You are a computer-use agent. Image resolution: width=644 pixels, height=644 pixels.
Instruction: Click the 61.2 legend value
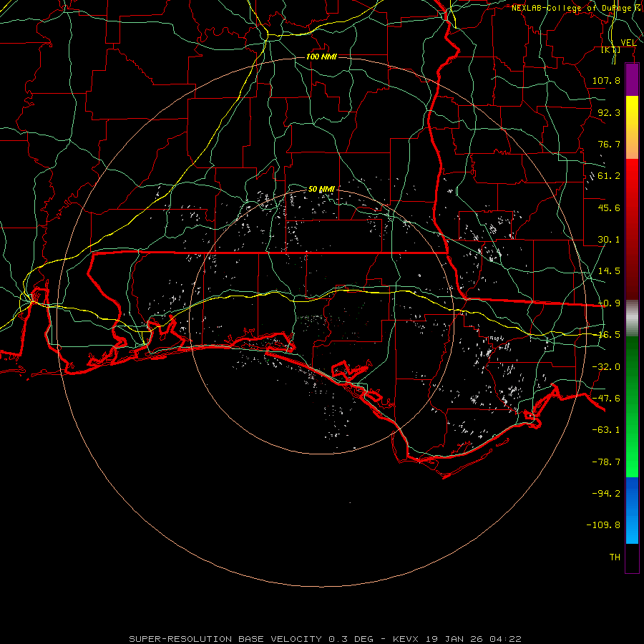point(609,176)
